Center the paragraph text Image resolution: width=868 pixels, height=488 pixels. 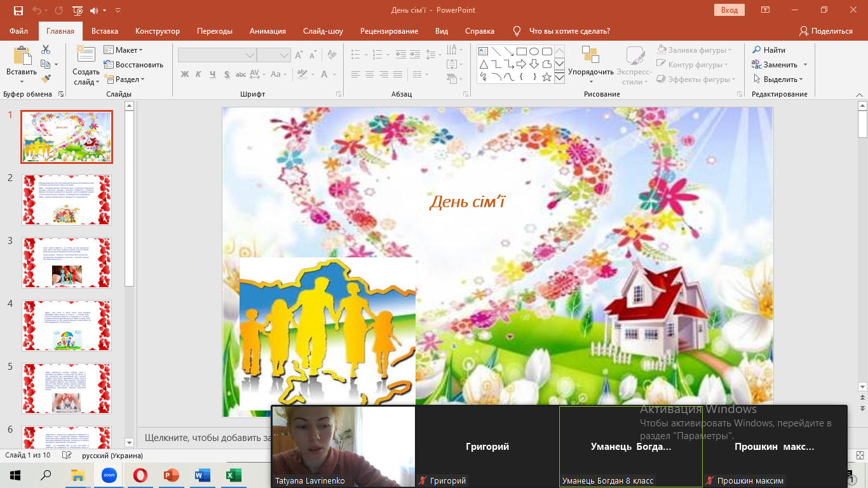coord(370,74)
